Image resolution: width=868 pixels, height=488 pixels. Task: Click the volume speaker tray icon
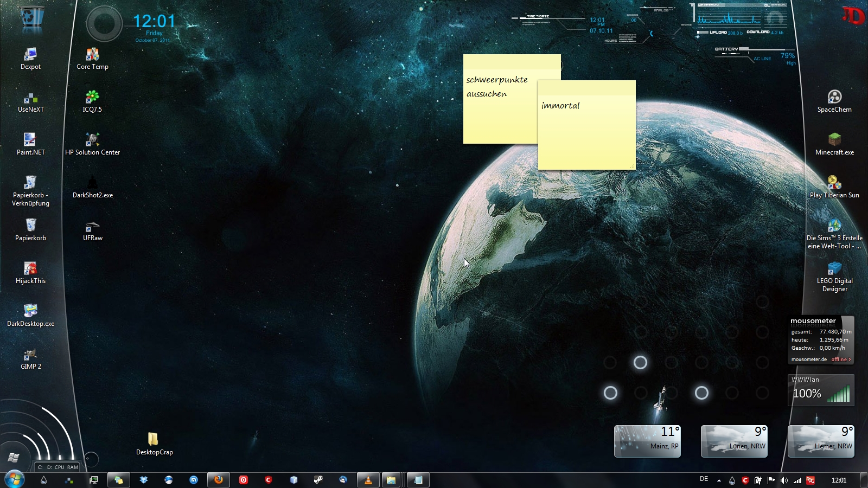pos(784,480)
